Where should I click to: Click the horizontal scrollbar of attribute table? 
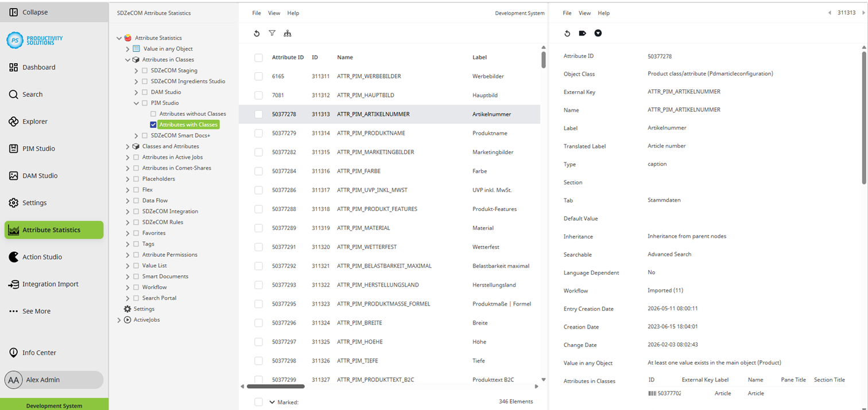276,386
